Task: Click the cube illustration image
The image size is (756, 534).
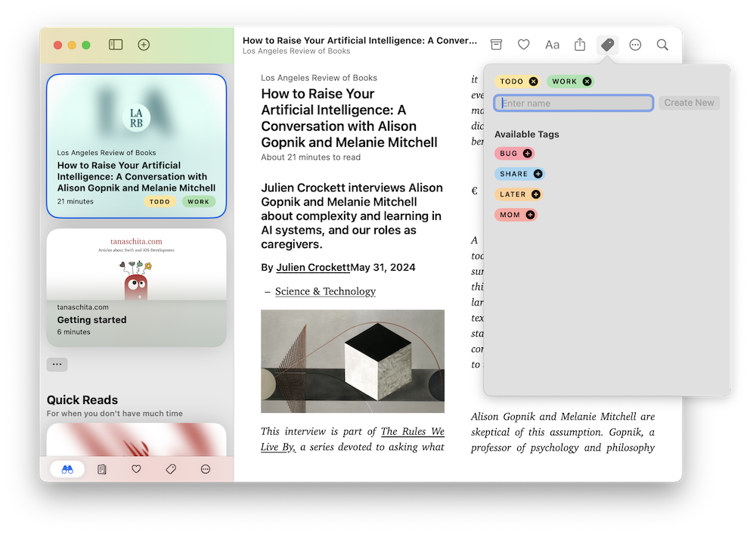Action: (352, 362)
